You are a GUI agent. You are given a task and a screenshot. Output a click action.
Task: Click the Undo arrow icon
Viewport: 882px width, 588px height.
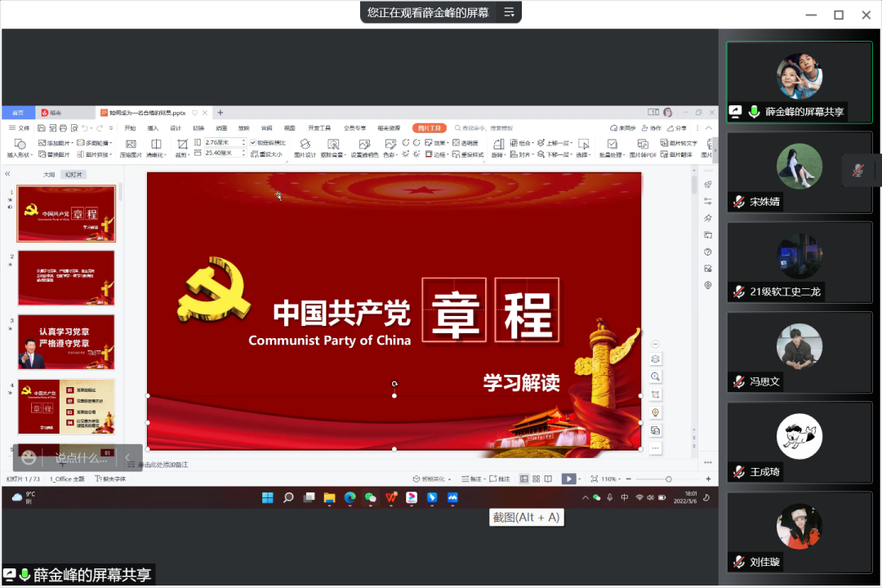[85, 128]
